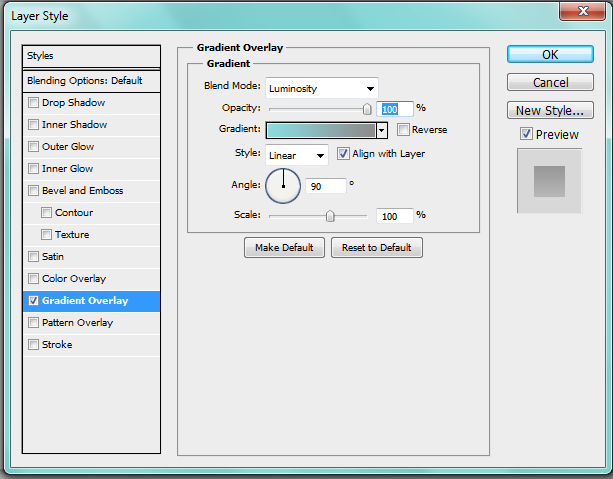Click the Reset to Default button

pos(377,247)
